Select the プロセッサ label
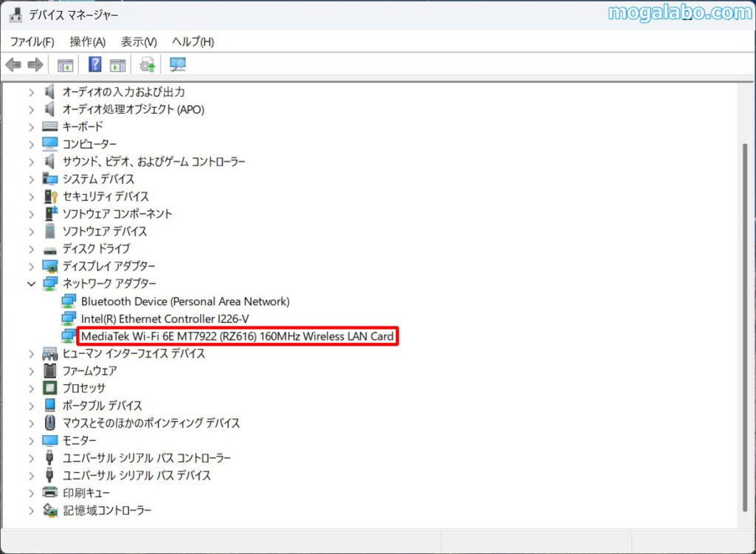 [x=84, y=389]
